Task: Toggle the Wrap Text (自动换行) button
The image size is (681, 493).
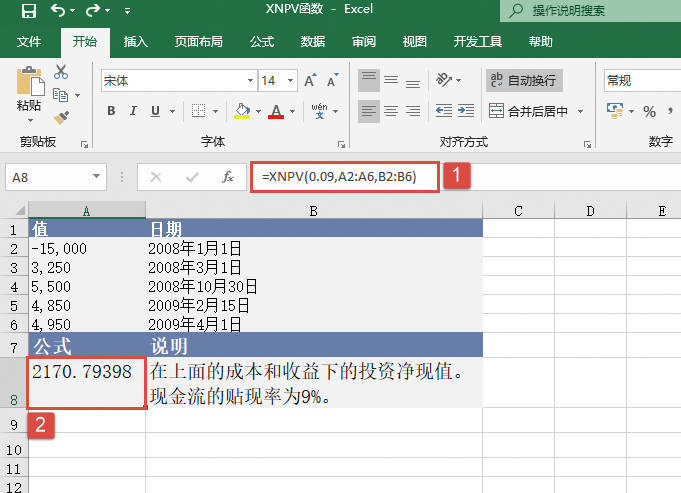Action: [522, 80]
